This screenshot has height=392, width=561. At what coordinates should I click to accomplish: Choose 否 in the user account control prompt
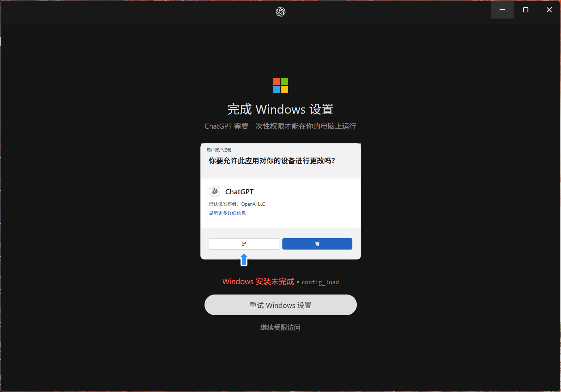(x=317, y=244)
